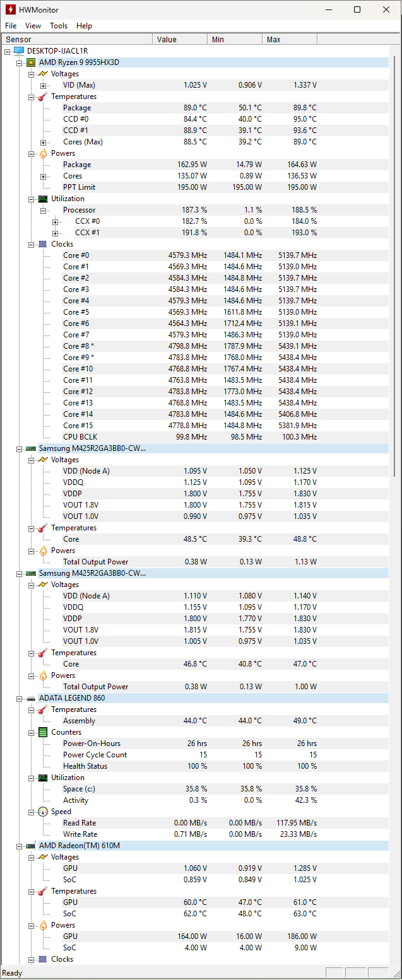The width and height of the screenshot is (402, 980).
Task: Click thermometer icon under second Samsung module
Action: [x=43, y=653]
